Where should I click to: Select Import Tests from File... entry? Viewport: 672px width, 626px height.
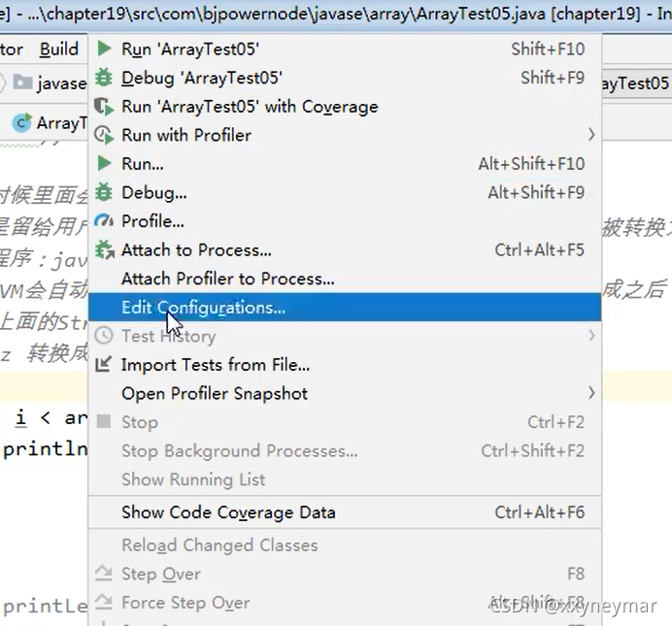pos(345,364)
